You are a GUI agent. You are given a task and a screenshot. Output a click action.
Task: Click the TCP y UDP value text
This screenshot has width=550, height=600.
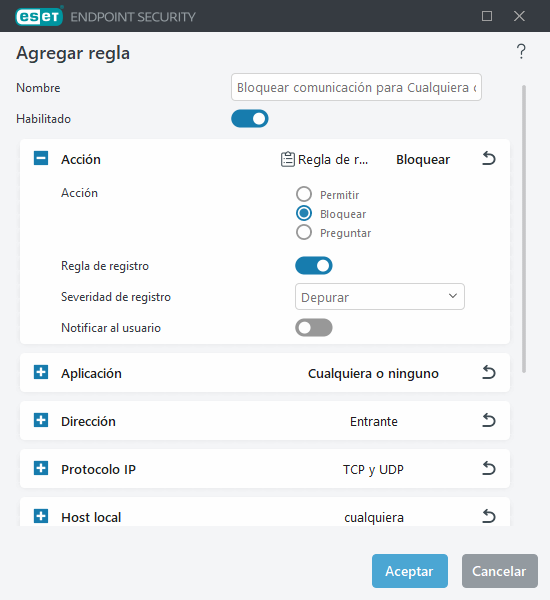click(373, 470)
